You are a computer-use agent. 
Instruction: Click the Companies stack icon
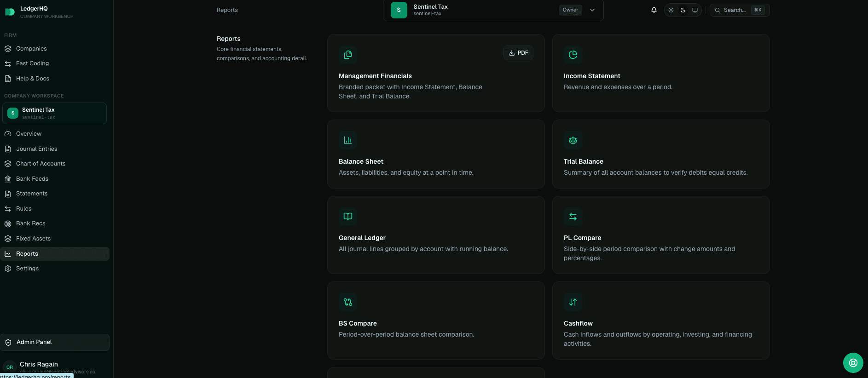[8, 49]
